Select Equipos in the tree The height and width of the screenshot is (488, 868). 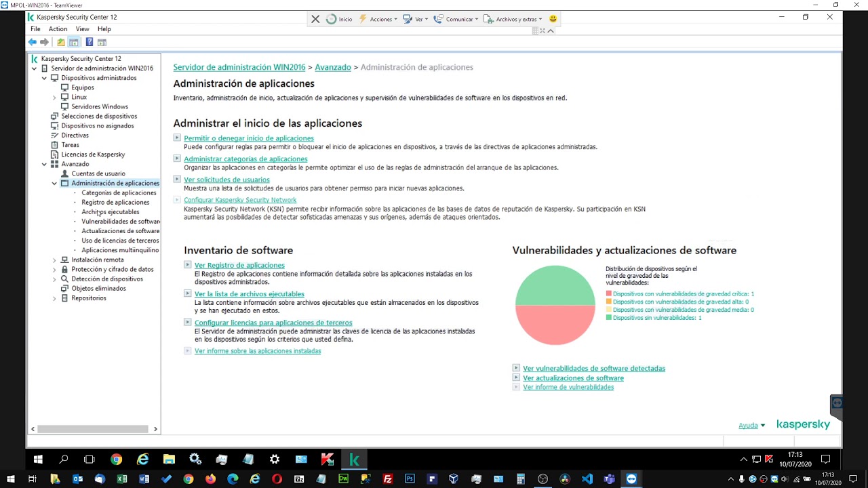point(83,87)
